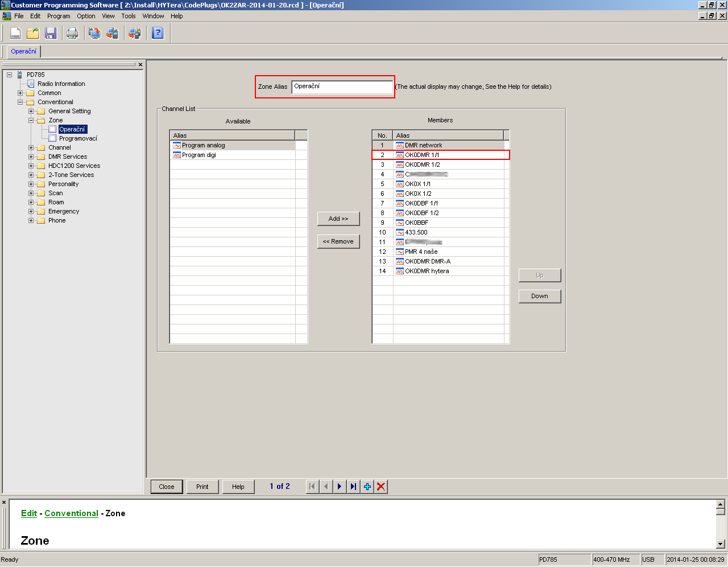Select Programovací zone in tree
The image size is (728, 568).
click(x=78, y=138)
